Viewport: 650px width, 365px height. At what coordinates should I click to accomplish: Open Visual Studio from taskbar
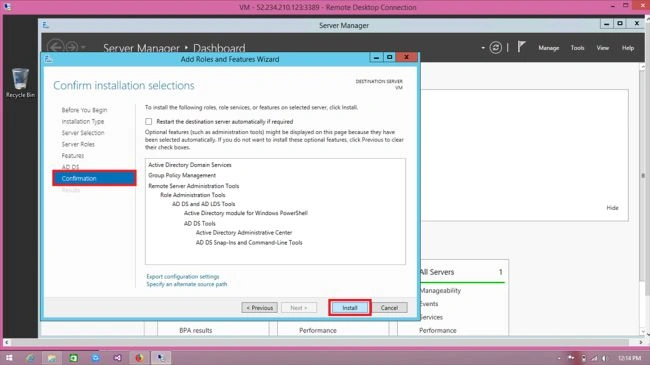[x=117, y=358]
